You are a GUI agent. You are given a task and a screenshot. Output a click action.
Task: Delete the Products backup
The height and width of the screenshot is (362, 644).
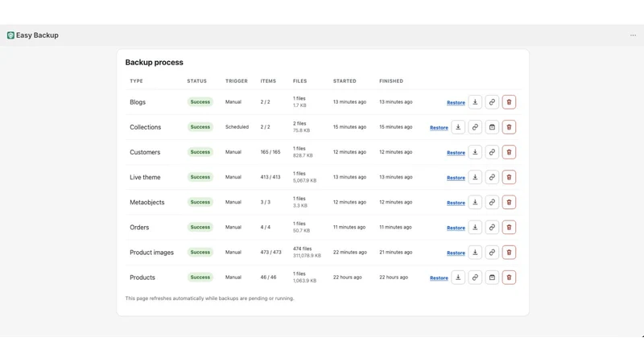pos(509,278)
